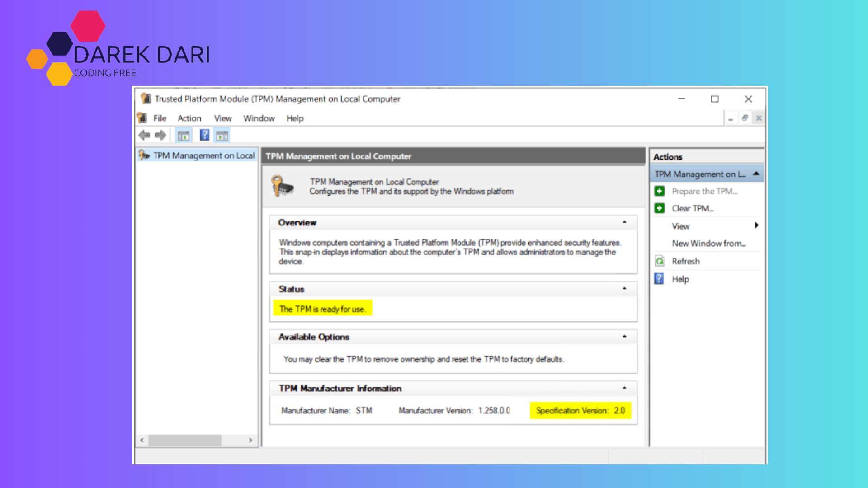Click the Help icon in the Actions pane
868x488 pixels.
click(x=659, y=279)
